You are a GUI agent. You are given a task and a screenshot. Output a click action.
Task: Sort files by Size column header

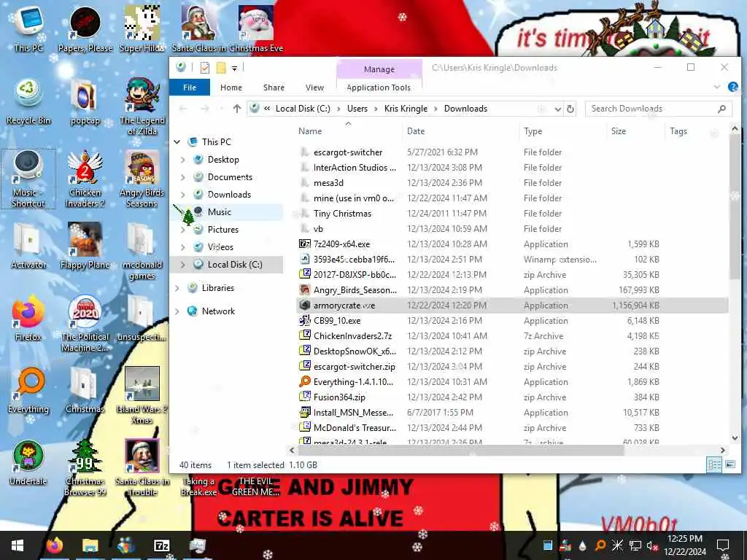tap(635, 131)
